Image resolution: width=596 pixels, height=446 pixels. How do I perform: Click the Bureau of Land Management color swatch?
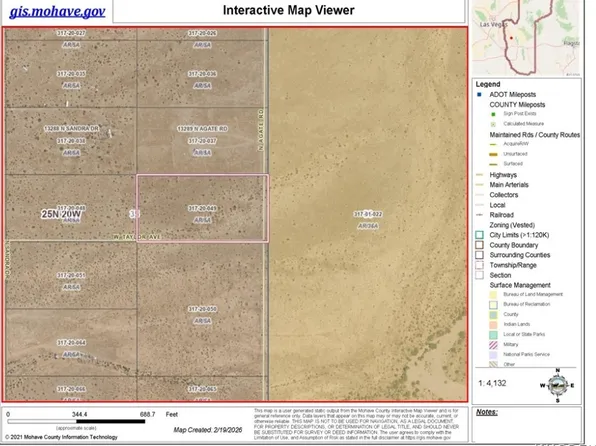[493, 295]
